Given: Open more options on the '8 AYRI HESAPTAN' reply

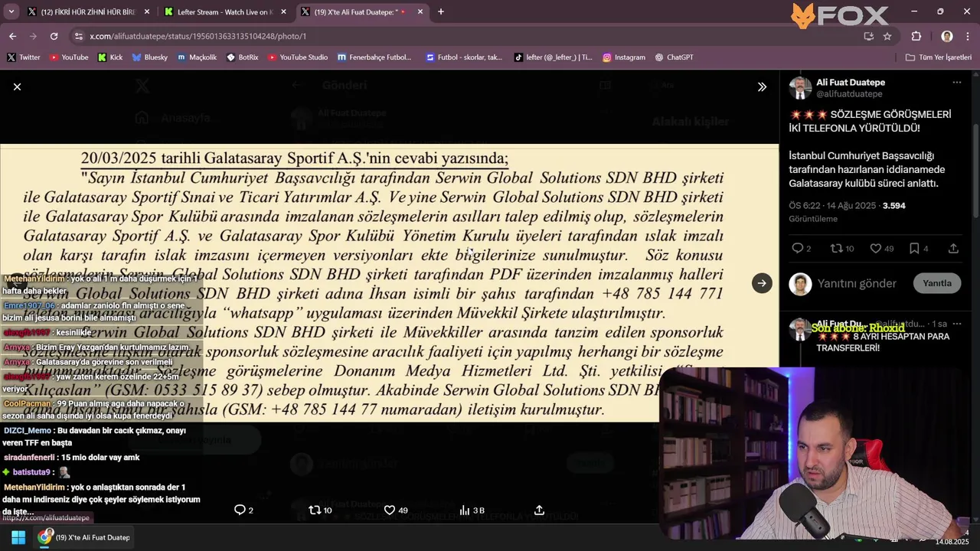Looking at the screenshot, I should 956,324.
